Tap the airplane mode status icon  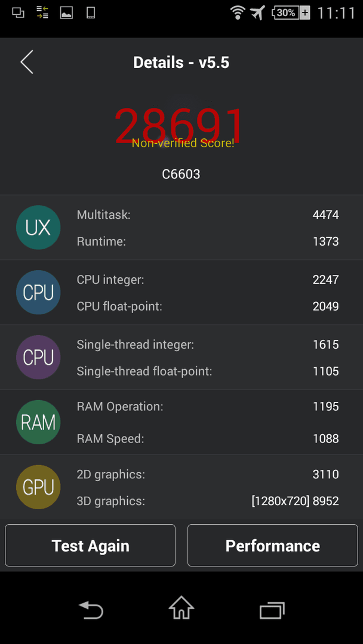point(257,13)
